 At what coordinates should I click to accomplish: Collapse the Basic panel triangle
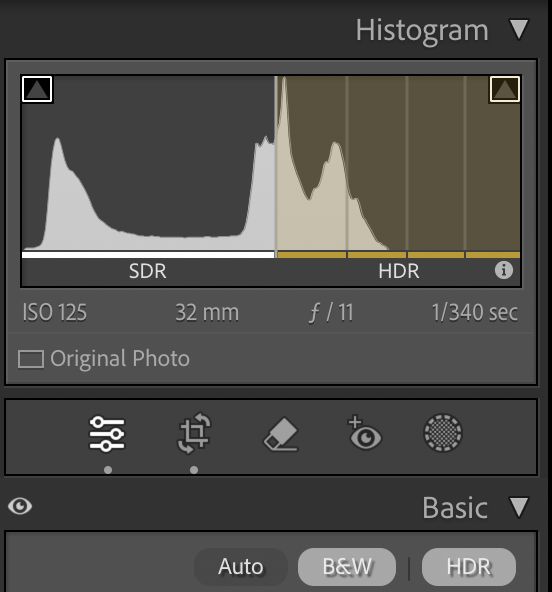coord(519,507)
